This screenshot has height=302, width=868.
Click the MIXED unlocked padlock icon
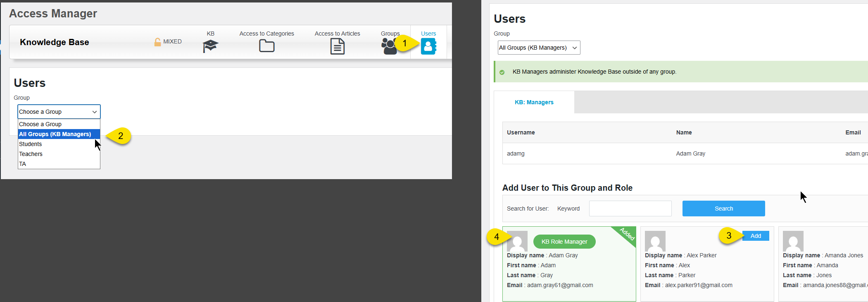[157, 42]
